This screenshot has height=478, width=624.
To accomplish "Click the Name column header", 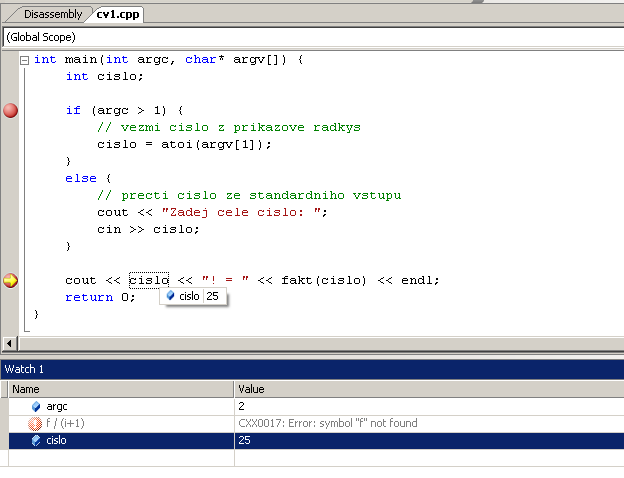I will [x=121, y=389].
